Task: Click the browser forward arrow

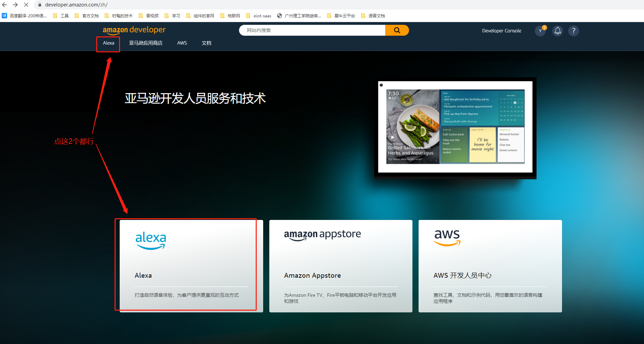Action: [15, 5]
